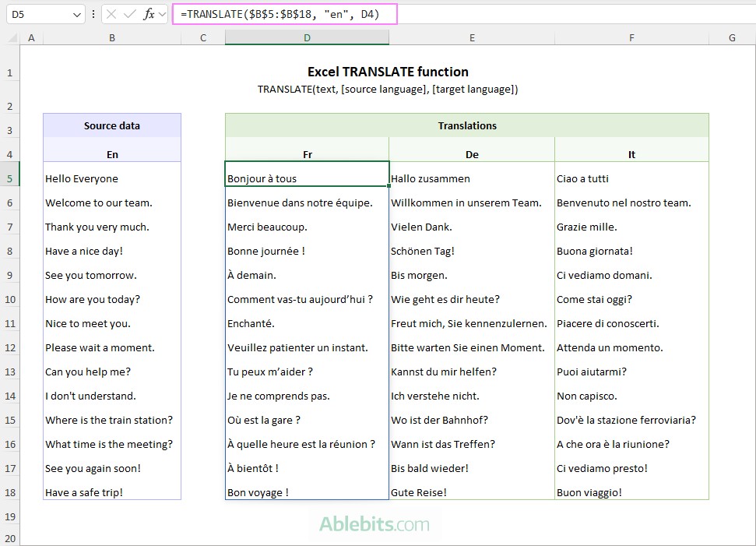
Task: Click inside the Name Box showing D5
Action: (x=39, y=15)
